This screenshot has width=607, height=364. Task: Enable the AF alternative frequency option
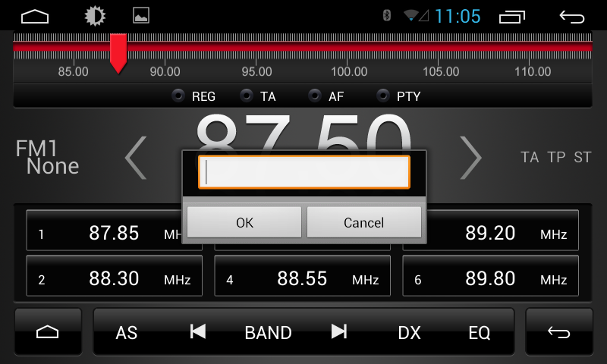[x=326, y=96]
